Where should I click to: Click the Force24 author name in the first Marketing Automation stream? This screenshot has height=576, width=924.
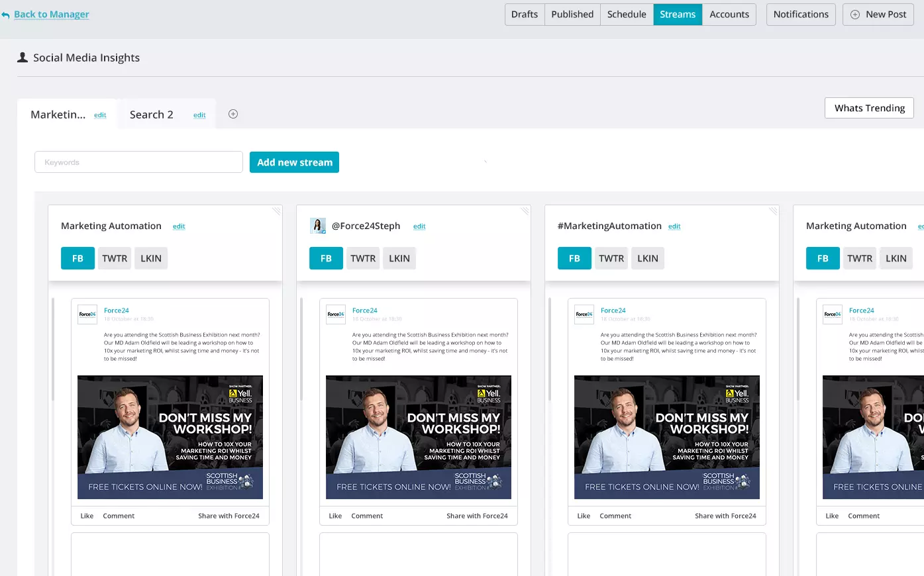117,311
